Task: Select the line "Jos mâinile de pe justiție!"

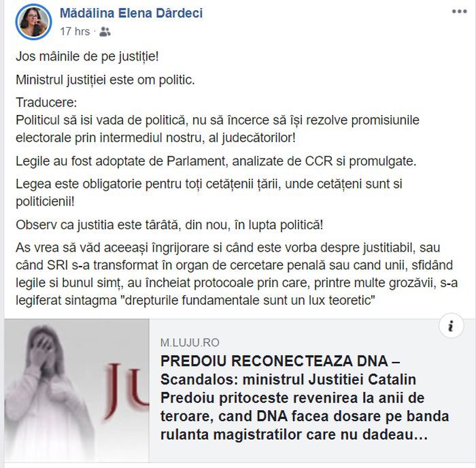Action: tap(87, 56)
